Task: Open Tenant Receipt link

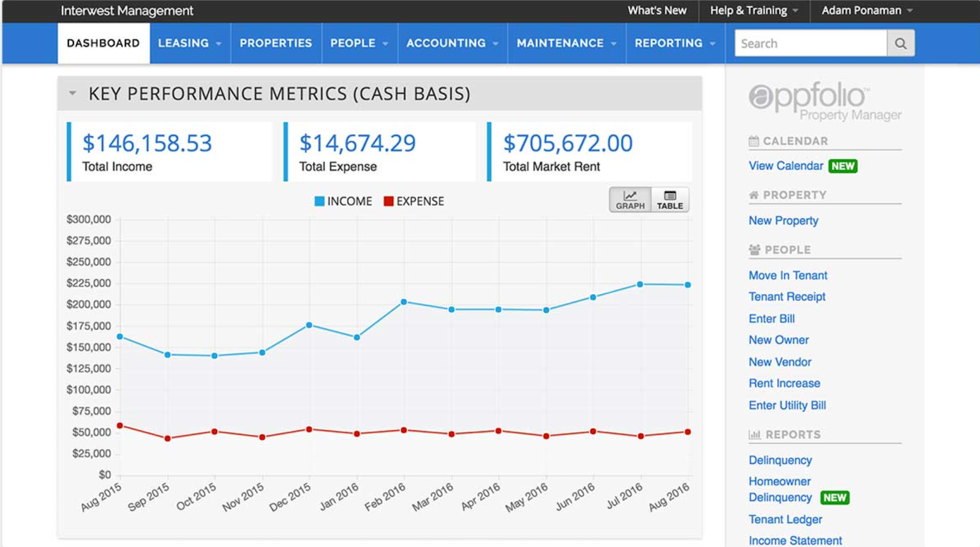Action: [x=787, y=297]
